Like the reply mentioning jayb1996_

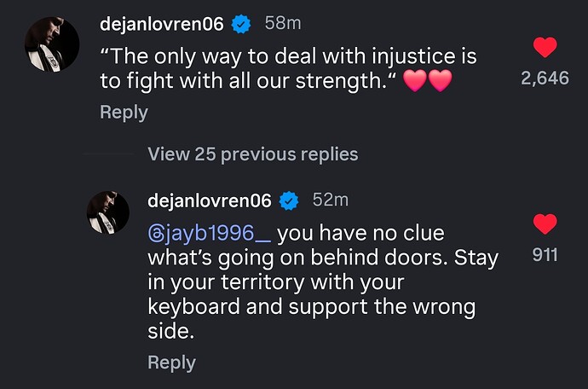(x=545, y=224)
